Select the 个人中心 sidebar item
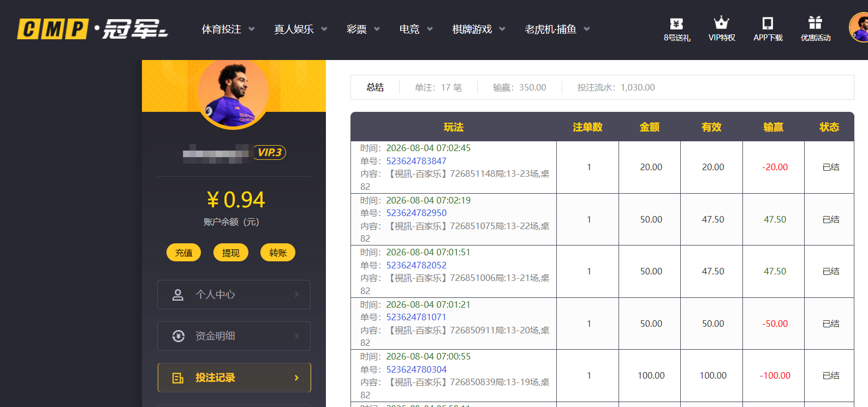The image size is (868, 407). tap(234, 295)
